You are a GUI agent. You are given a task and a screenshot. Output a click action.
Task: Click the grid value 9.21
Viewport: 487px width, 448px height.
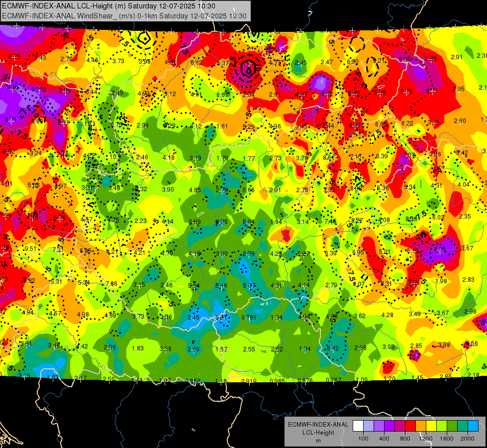pos(379,60)
